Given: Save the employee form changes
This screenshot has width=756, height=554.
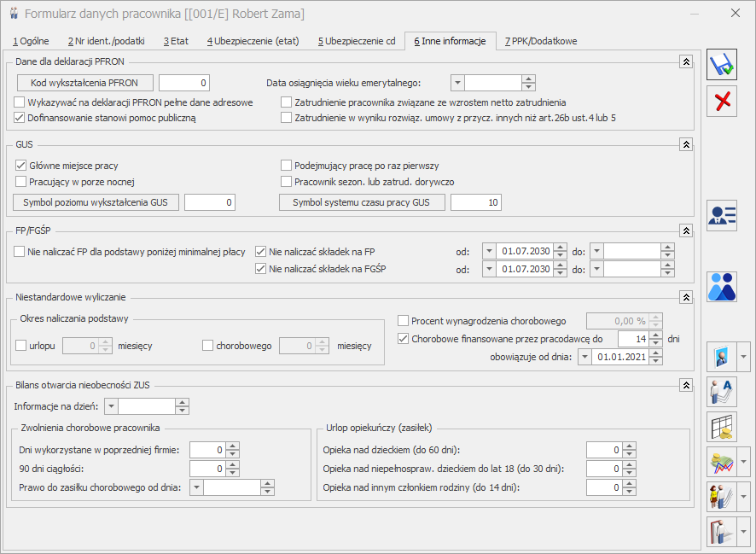Looking at the screenshot, I should pos(722,64).
